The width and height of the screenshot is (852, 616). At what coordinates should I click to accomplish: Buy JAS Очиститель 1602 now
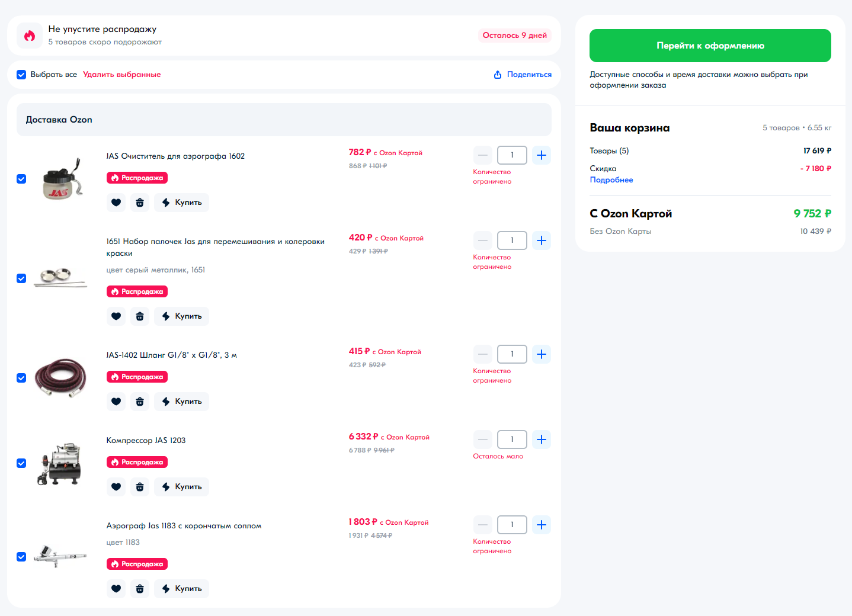pos(182,203)
